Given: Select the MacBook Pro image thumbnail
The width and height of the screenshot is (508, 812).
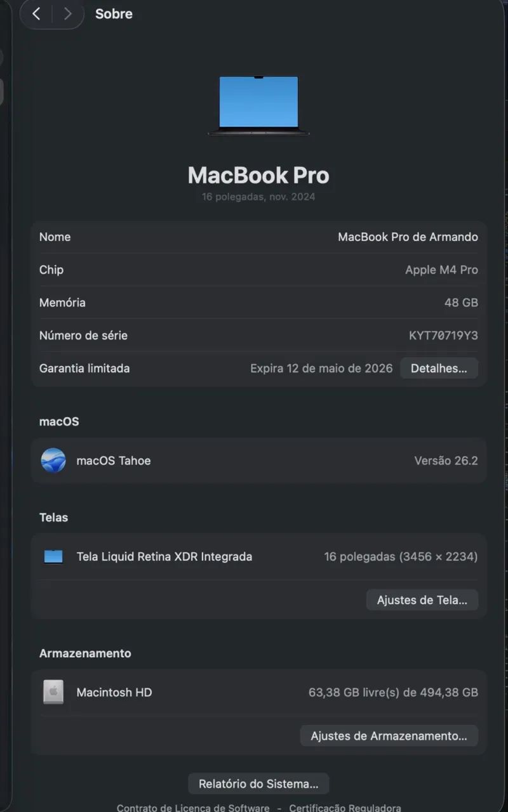Looking at the screenshot, I should [x=258, y=106].
